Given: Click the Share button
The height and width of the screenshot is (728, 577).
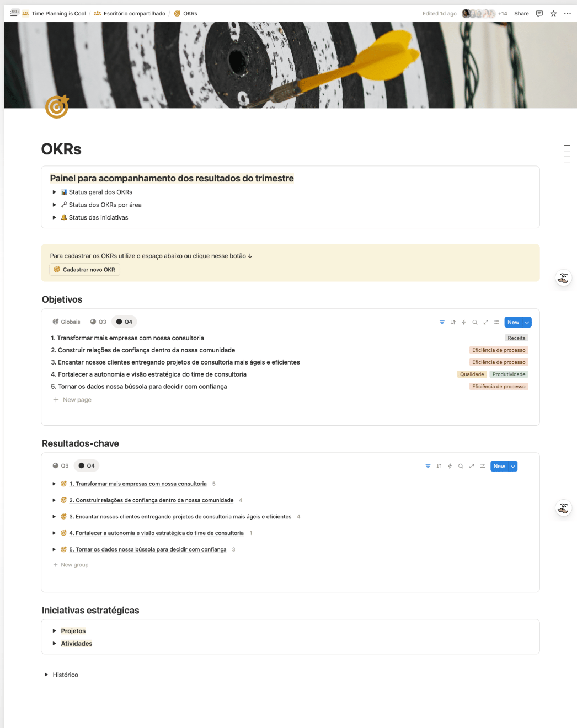Looking at the screenshot, I should click(x=521, y=14).
